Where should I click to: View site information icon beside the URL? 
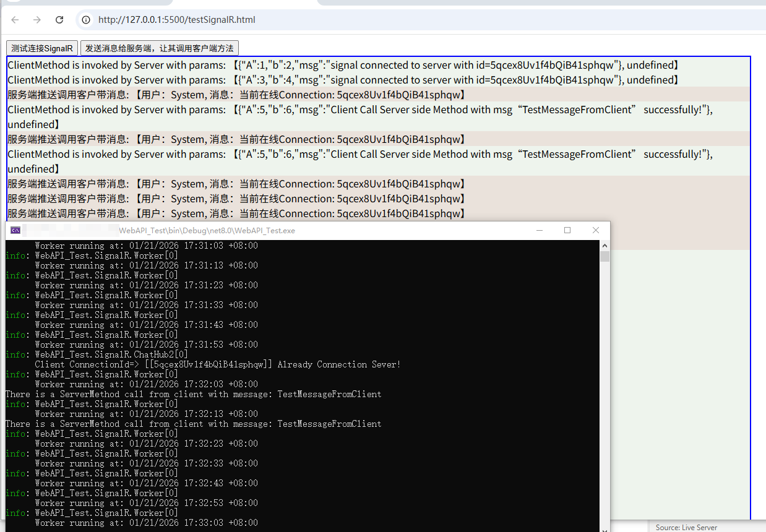pos(86,20)
